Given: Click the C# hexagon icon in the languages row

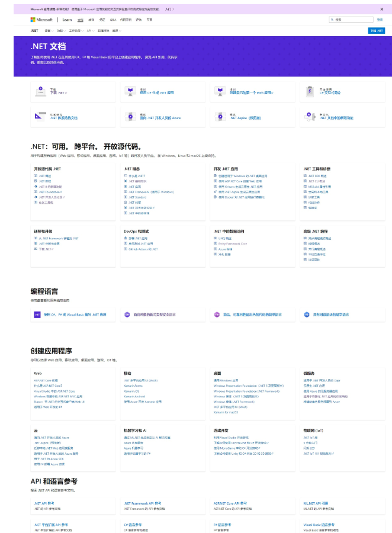Looking at the screenshot, I should 127,315.
